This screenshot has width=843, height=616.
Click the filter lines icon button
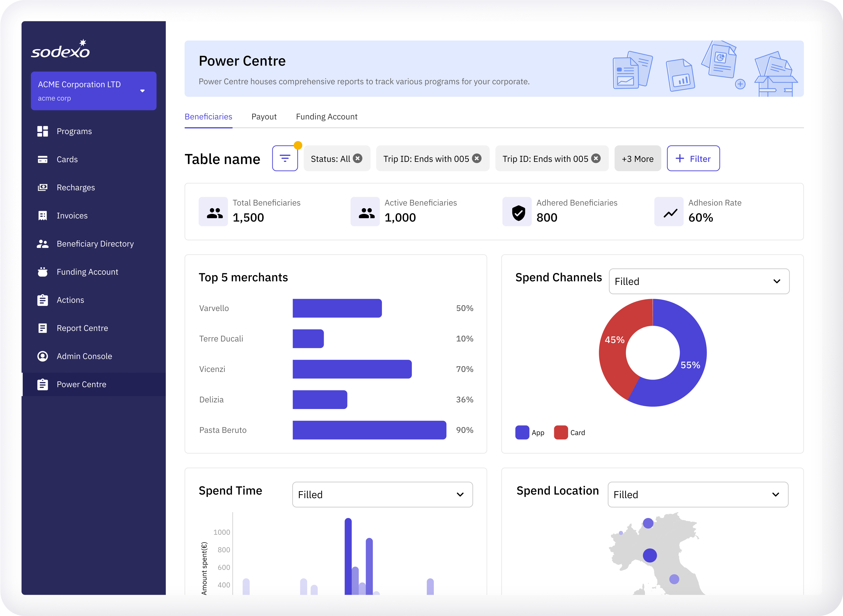[285, 158]
